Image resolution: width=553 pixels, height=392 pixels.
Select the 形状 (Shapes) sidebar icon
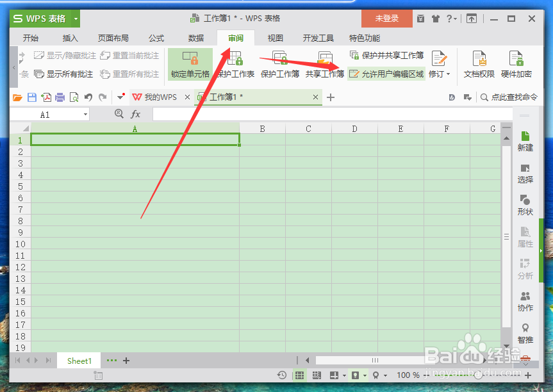525,205
